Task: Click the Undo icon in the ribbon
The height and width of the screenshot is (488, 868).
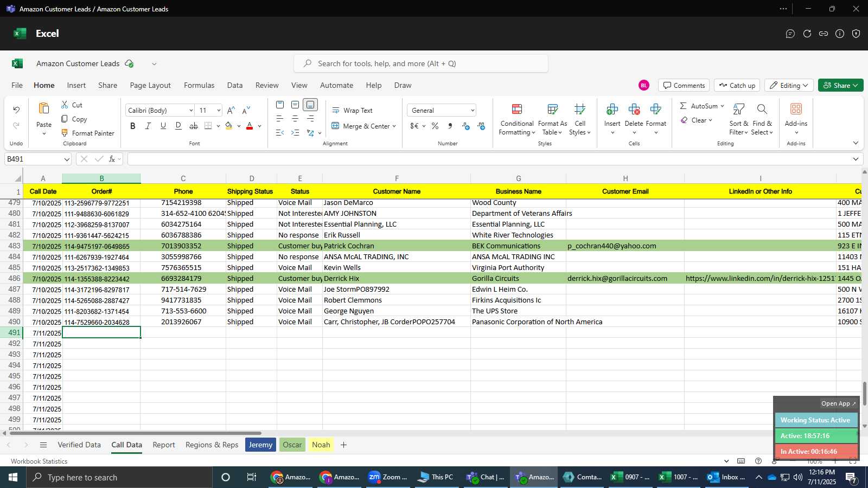Action: [16, 110]
